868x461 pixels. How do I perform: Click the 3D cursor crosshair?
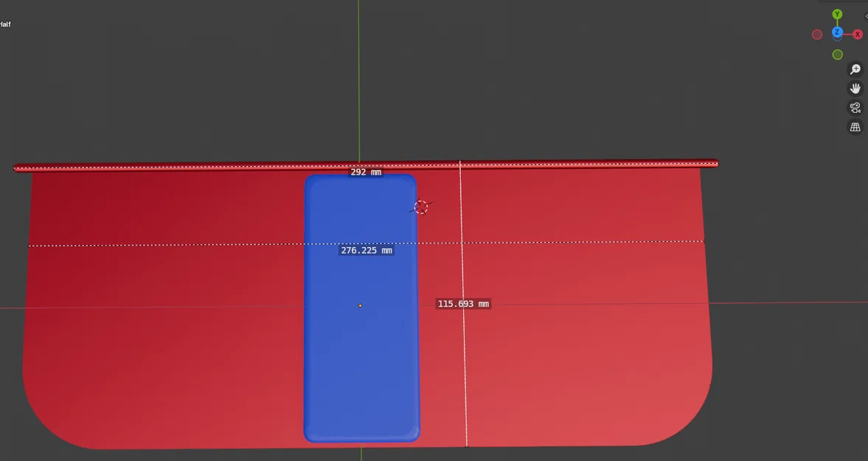click(420, 207)
